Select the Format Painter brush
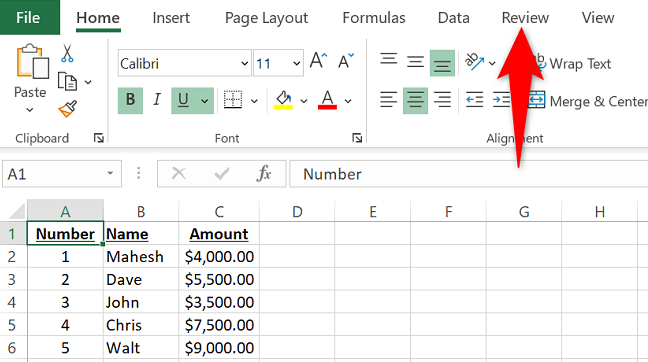Image resolution: width=648 pixels, height=362 pixels. pos(67,109)
